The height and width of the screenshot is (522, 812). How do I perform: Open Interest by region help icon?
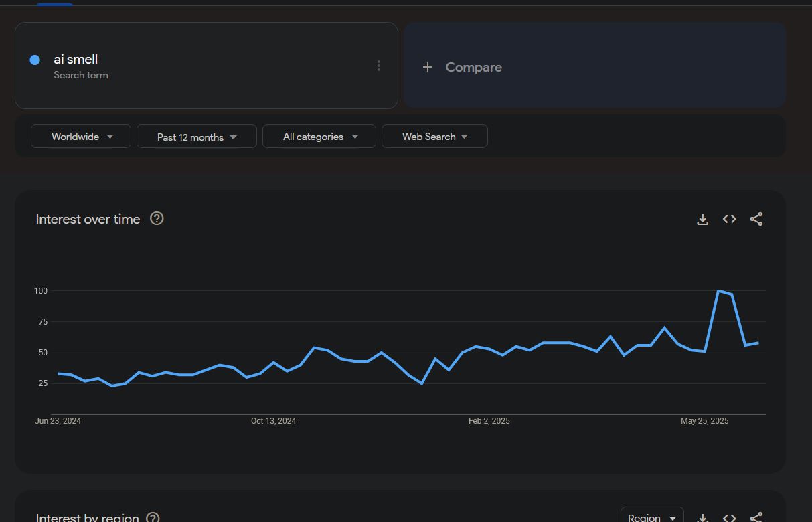pyautogui.click(x=153, y=517)
